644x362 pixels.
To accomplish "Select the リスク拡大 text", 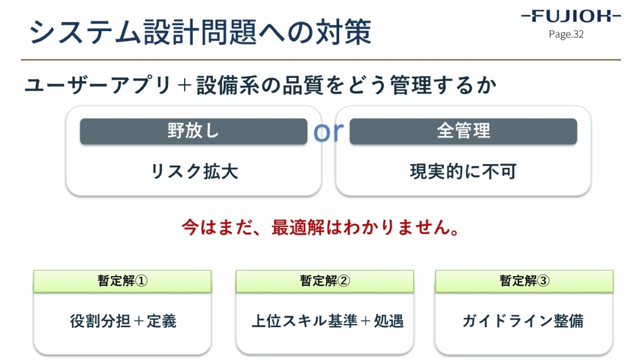I will pyautogui.click(x=194, y=172).
